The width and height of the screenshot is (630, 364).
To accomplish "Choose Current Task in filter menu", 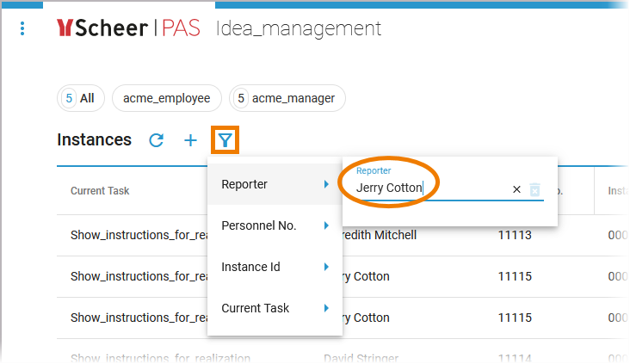I will pyautogui.click(x=256, y=308).
